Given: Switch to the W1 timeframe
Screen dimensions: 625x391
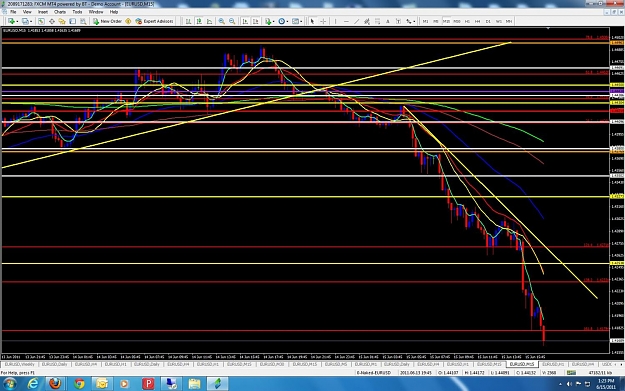Looking at the screenshot, I should tap(499, 21).
